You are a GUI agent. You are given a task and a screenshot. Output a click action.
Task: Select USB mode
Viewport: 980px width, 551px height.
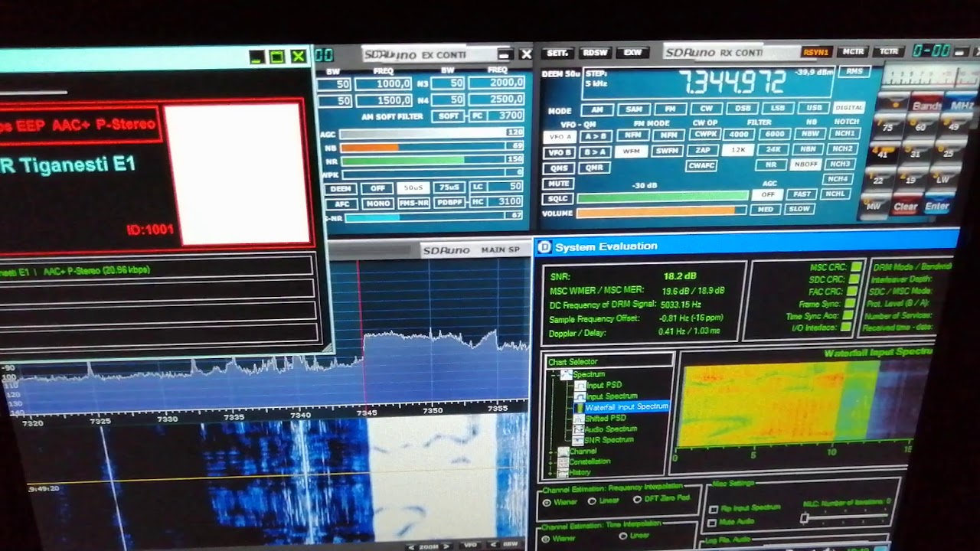click(x=814, y=108)
